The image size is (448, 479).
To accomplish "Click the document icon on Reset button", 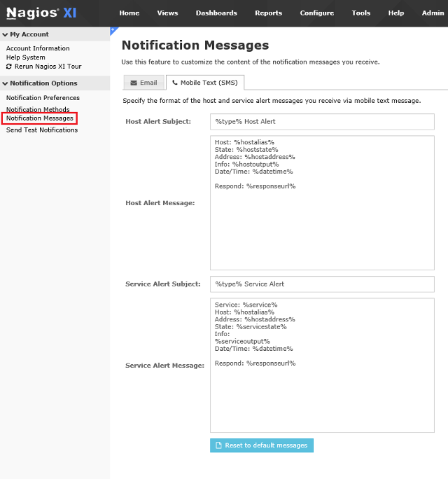I will [x=218, y=445].
